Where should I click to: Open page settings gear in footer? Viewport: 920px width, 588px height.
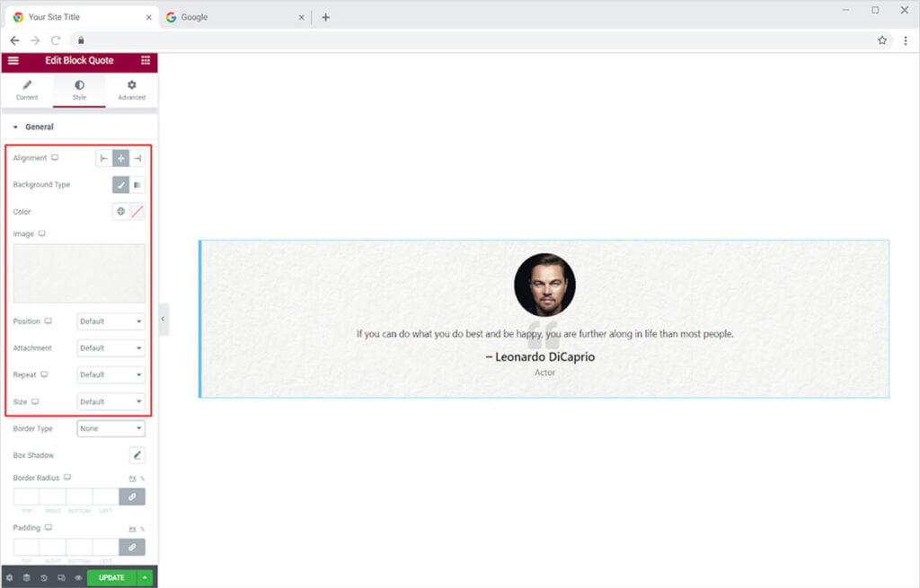[x=9, y=577]
